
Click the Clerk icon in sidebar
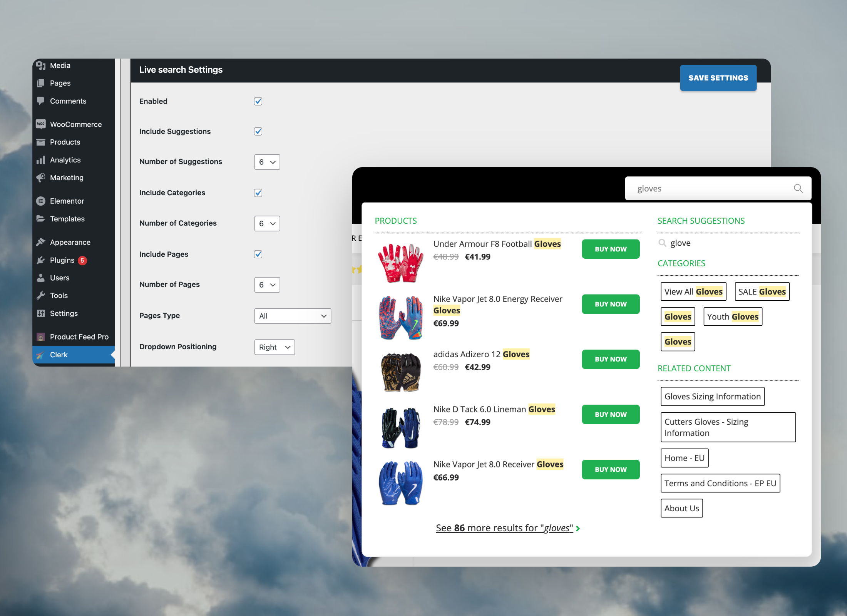tap(42, 355)
